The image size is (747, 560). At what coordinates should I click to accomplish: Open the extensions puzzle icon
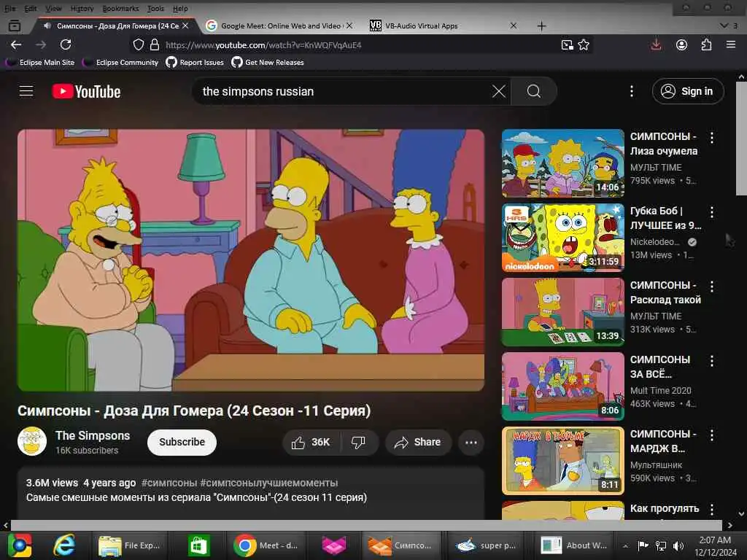[x=706, y=44]
